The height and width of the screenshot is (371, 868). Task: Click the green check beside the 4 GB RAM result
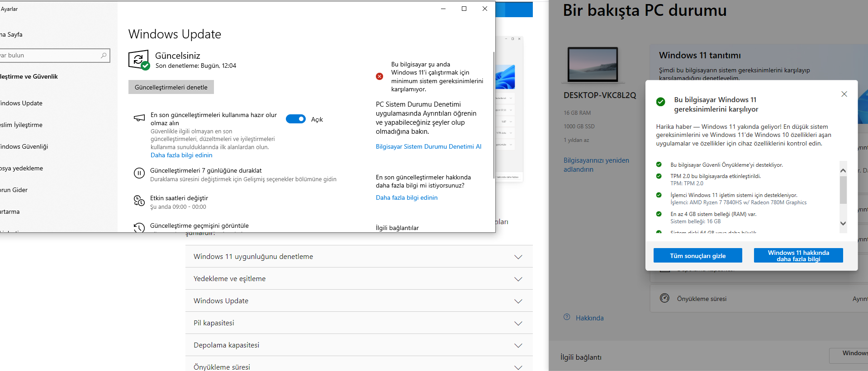(659, 214)
